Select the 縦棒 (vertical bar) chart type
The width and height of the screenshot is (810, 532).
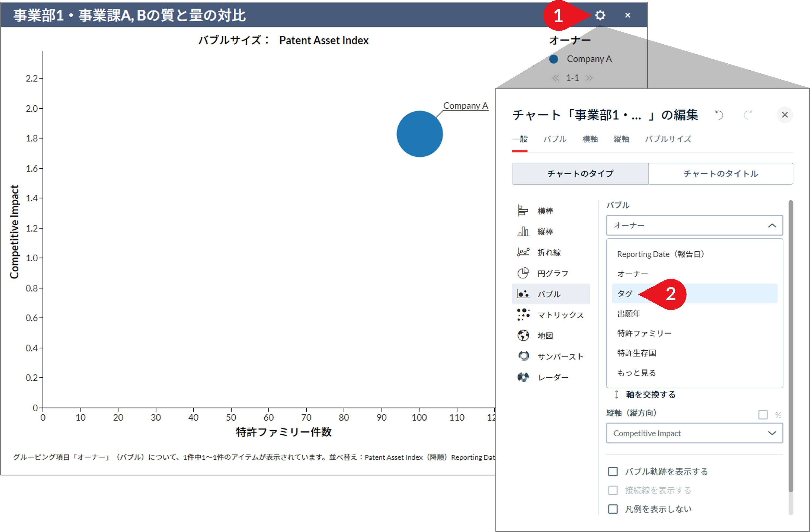(545, 231)
